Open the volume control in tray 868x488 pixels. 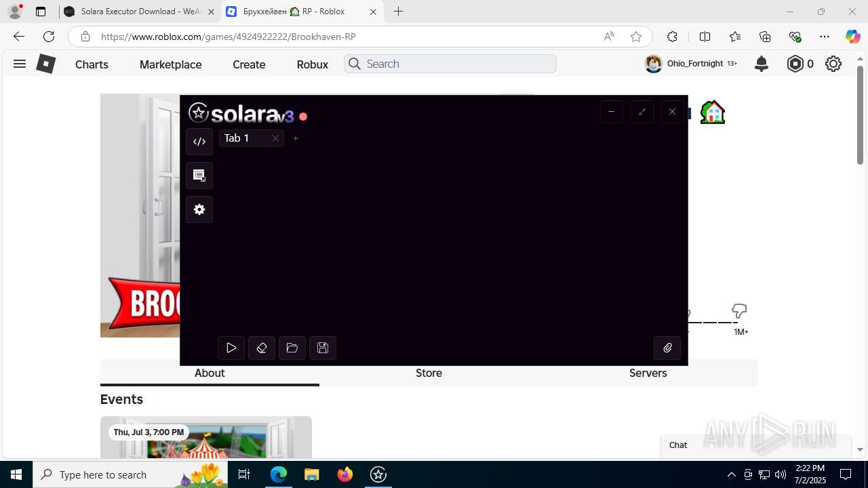tap(781, 474)
